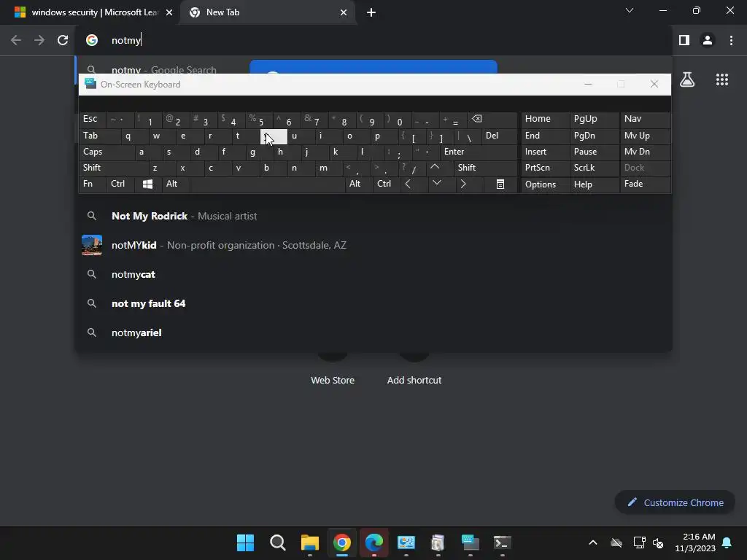The width and height of the screenshot is (747, 560).
Task: Tap the PgDn key on the keyboard
Action: 595,136
